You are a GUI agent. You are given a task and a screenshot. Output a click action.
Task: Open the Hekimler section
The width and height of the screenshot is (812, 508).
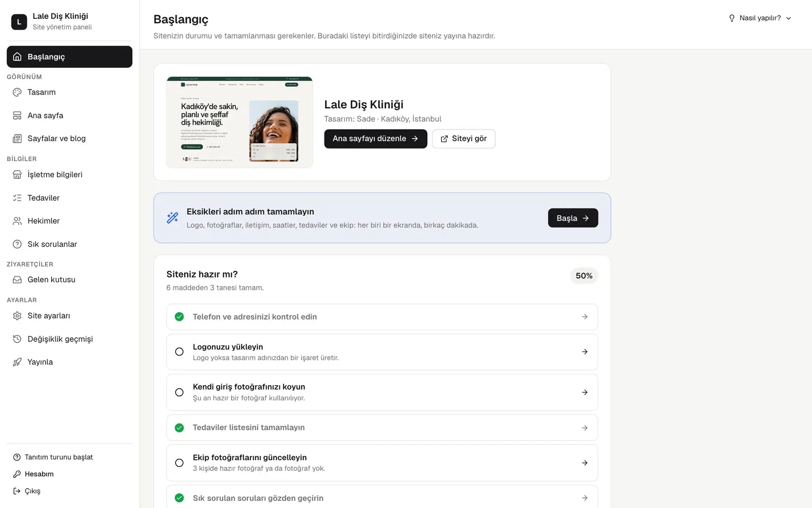point(70,221)
